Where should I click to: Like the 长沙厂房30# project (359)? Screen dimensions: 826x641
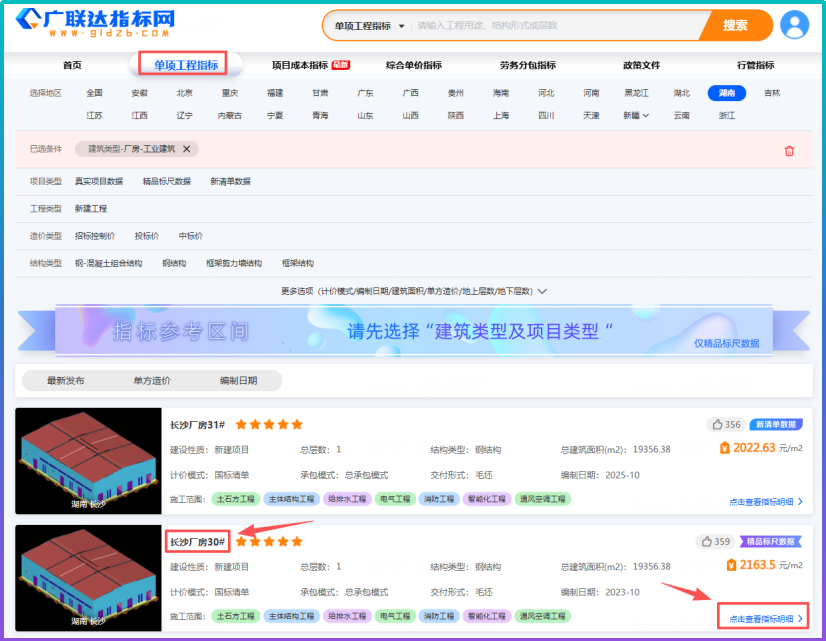(715, 541)
